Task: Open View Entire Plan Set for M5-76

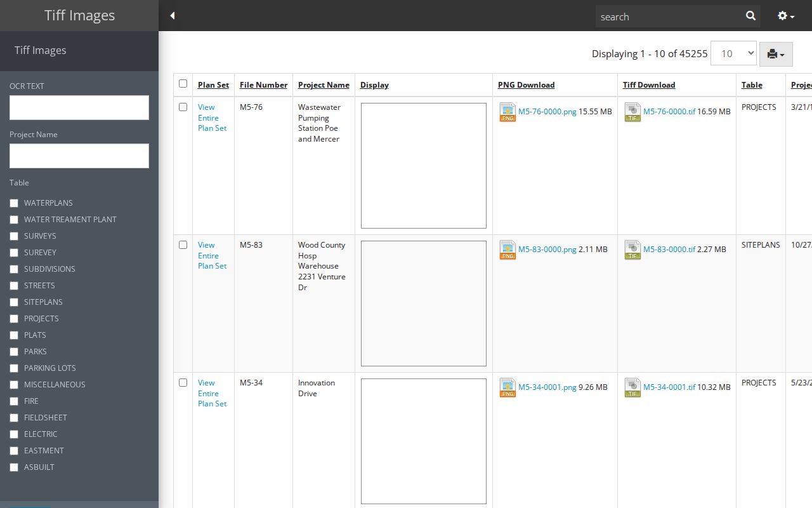Action: tap(212, 117)
